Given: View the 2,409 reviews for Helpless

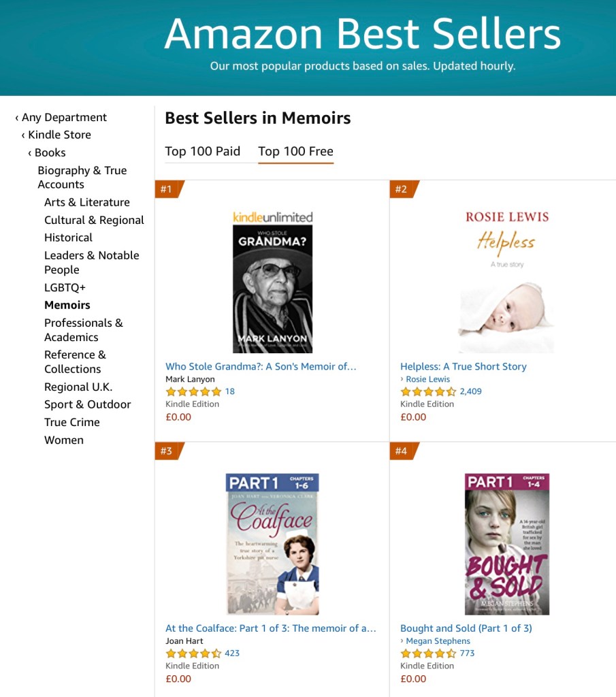Looking at the screenshot, I should pyautogui.click(x=470, y=391).
